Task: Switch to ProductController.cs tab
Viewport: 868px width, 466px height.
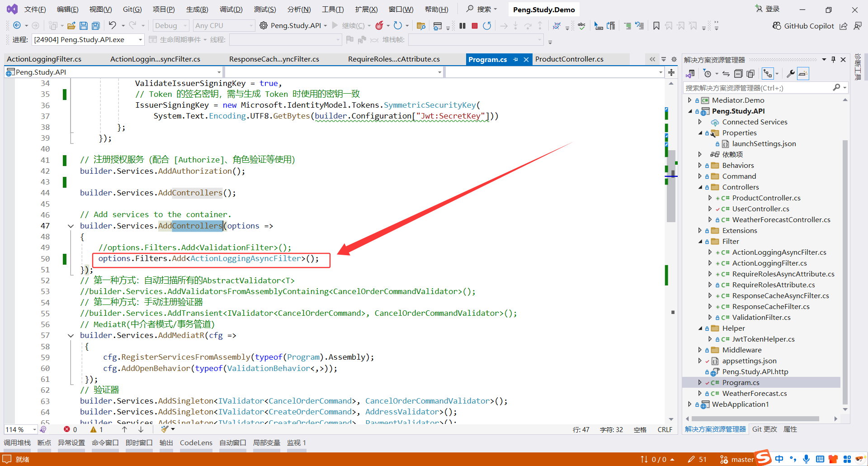Action: (x=569, y=59)
